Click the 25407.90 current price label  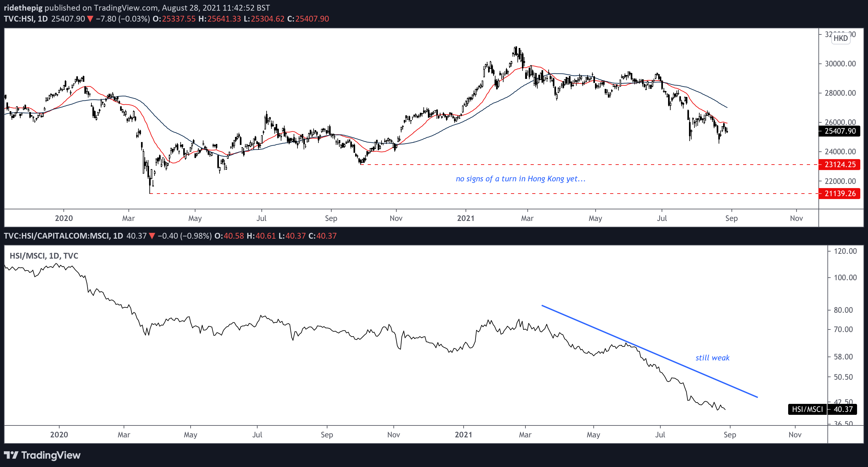point(840,131)
